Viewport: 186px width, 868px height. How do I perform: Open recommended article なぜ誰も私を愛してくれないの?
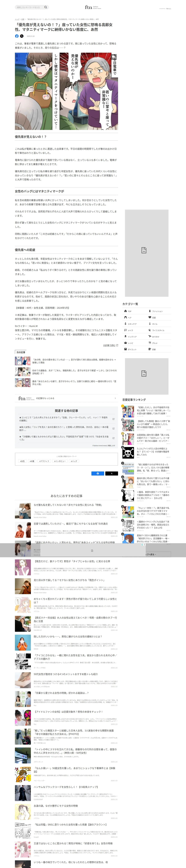coord(66,511)
